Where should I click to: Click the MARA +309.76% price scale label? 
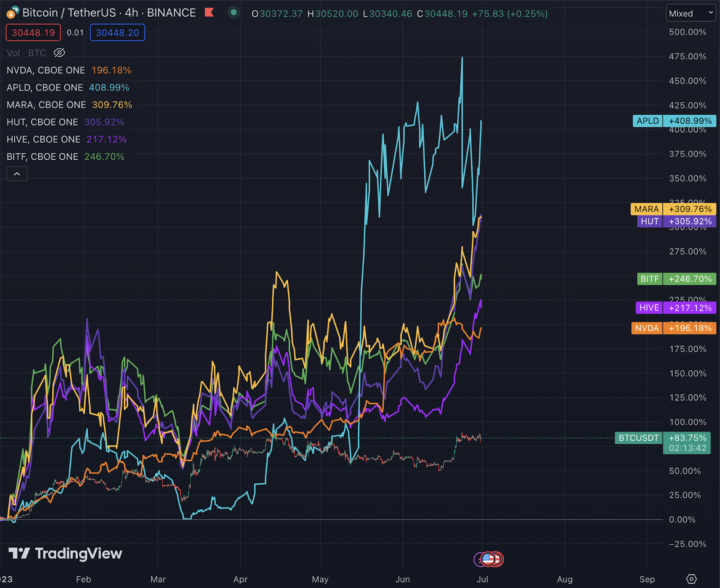point(673,209)
